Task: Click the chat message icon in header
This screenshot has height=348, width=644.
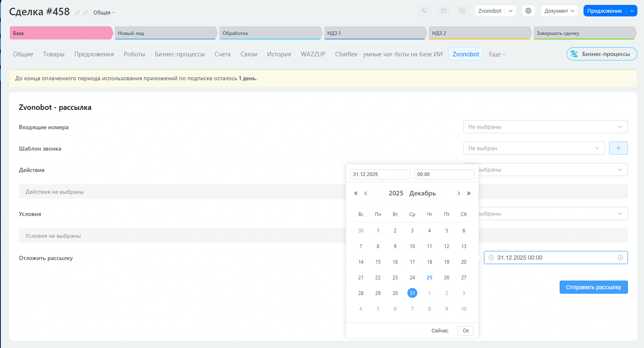Action: coord(462,11)
